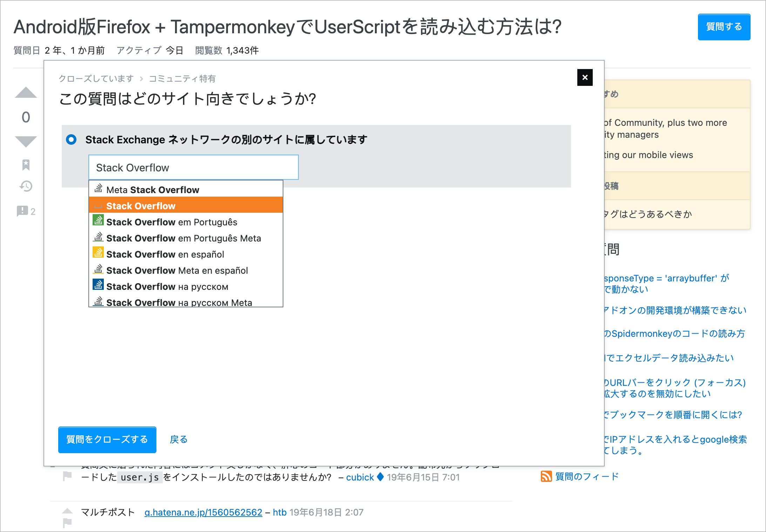The width and height of the screenshot is (766, 532).
Task: Click the コミュニティ特有 breadcrumb
Action: tap(182, 79)
